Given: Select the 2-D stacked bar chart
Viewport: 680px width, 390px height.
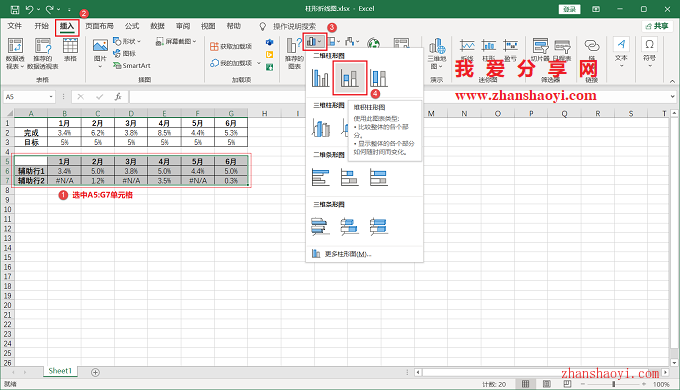Looking at the screenshot, I should click(350, 177).
